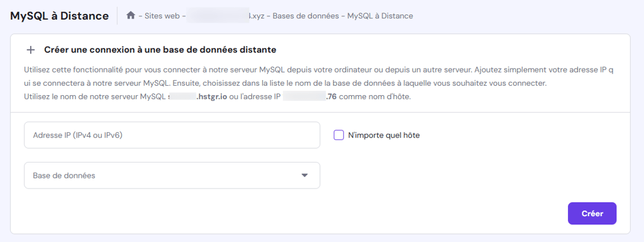Click MySQL à Distance breadcrumb entry
The height and width of the screenshot is (242, 644).
pos(380,16)
